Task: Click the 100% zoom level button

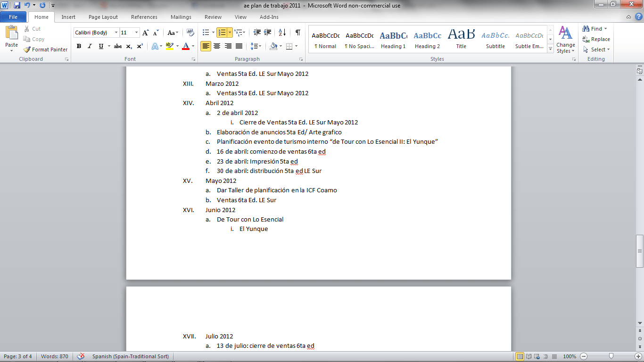Action: [x=570, y=356]
